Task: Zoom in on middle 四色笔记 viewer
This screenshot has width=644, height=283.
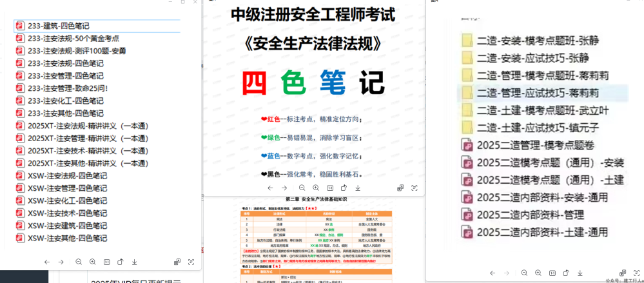Action: tap(316, 188)
